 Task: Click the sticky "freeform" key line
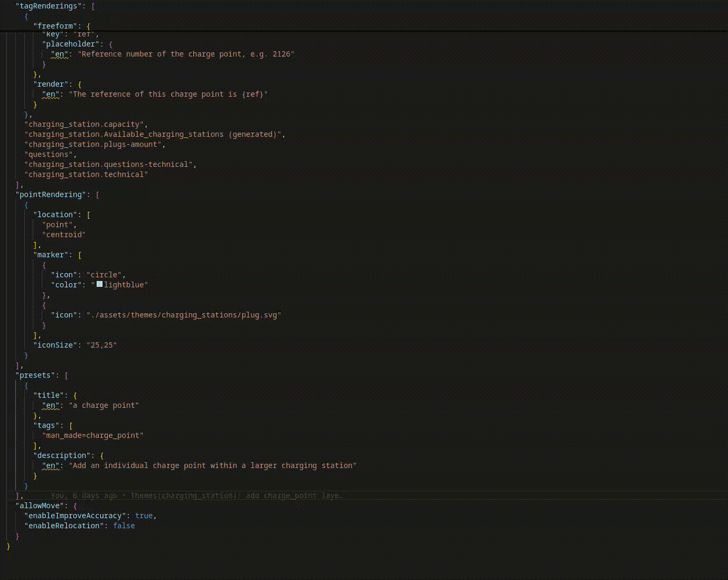coord(55,26)
